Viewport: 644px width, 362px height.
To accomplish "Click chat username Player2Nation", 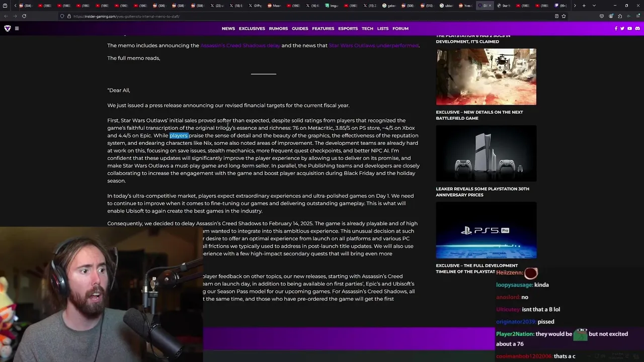I will (515, 334).
